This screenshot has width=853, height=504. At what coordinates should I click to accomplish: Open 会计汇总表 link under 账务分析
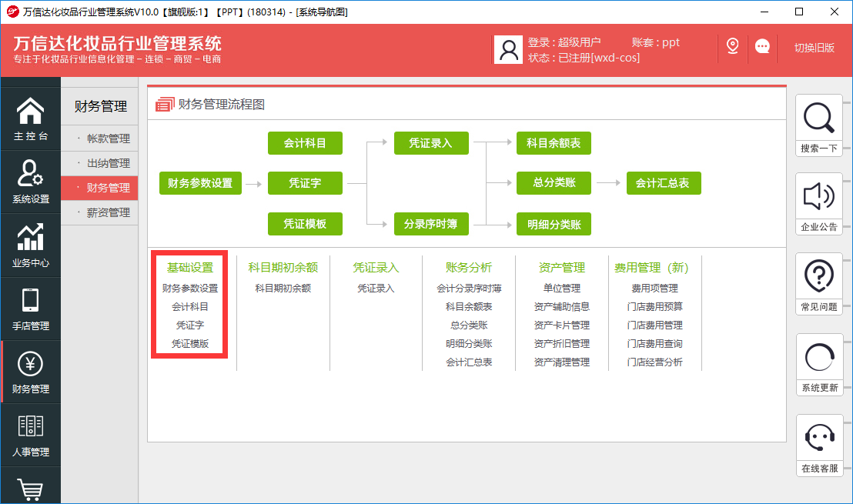469,362
